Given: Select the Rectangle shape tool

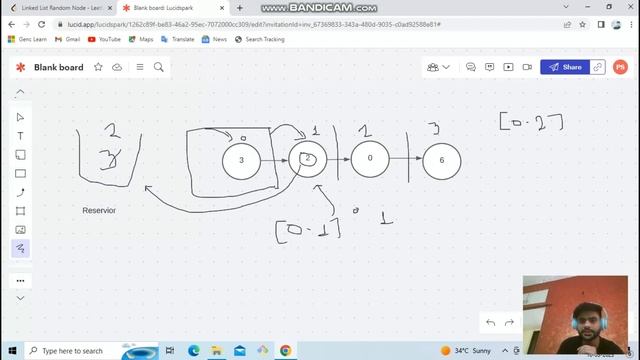Looking at the screenshot, I should [20, 173].
